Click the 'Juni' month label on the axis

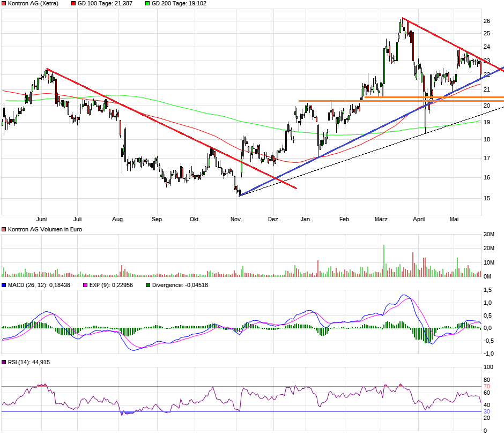coord(41,219)
